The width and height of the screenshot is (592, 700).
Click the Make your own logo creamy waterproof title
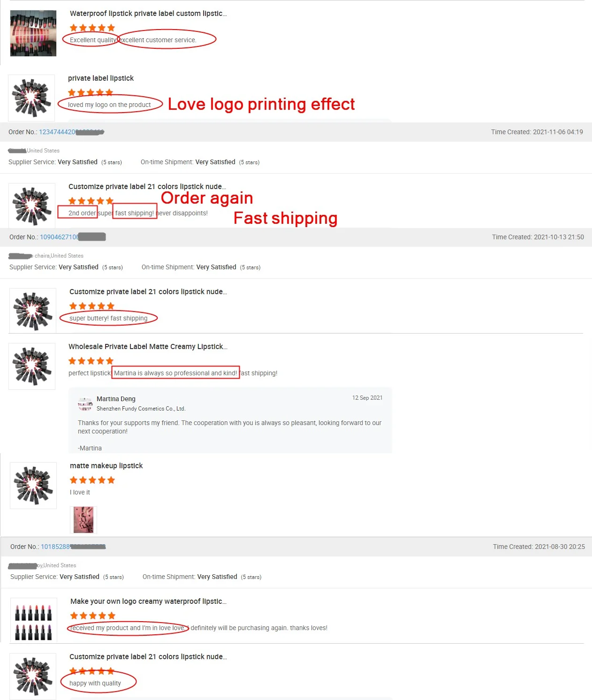click(x=148, y=601)
